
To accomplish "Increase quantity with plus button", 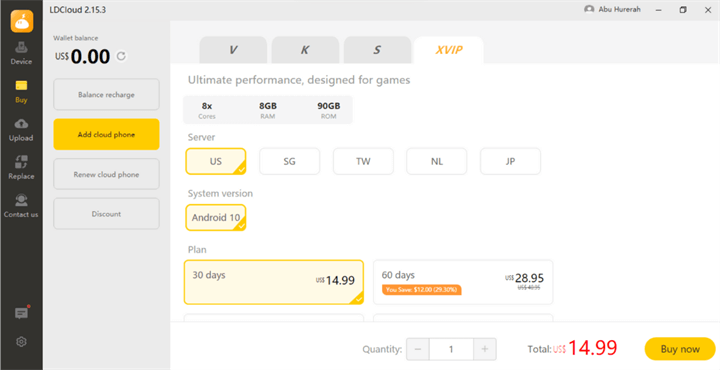I will click(485, 349).
